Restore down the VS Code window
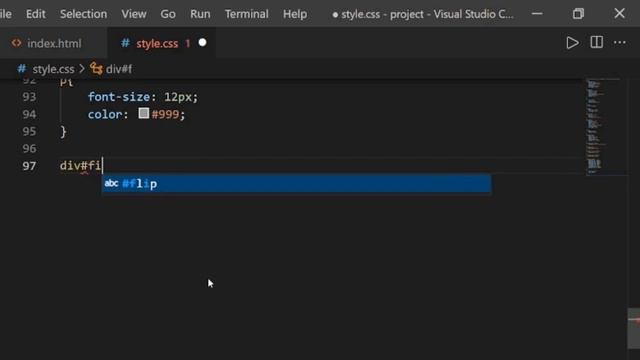 click(578, 13)
